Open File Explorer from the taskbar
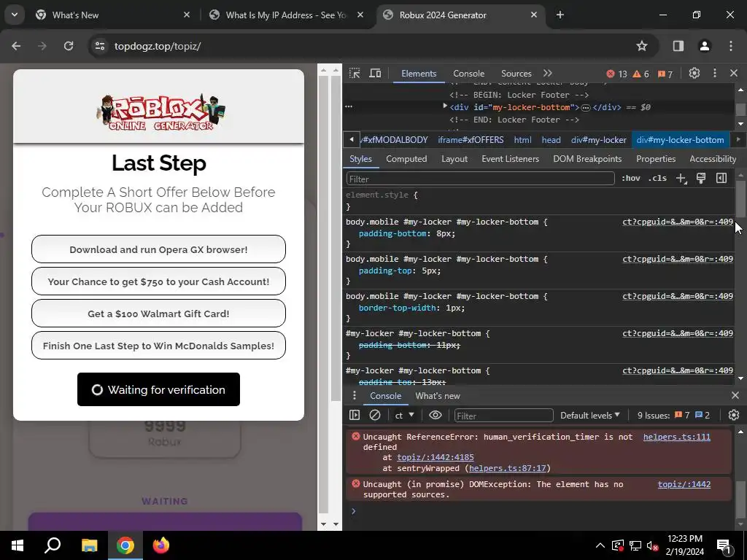 tap(89, 545)
